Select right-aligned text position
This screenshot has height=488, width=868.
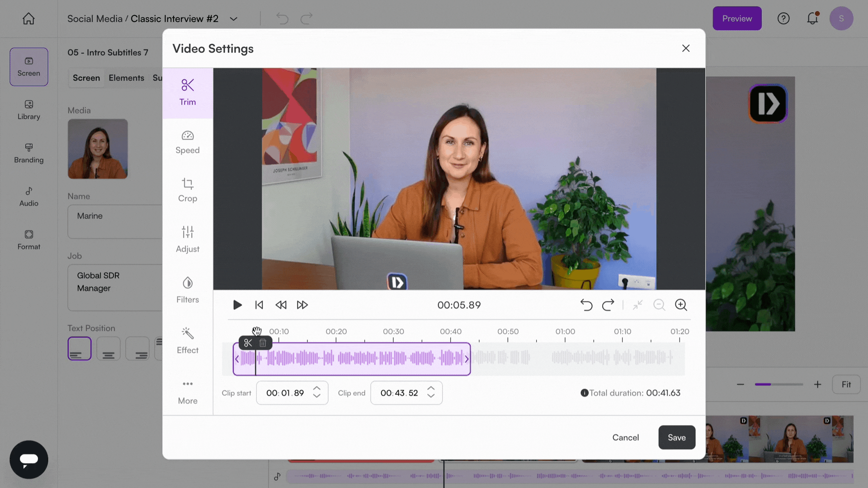point(137,348)
